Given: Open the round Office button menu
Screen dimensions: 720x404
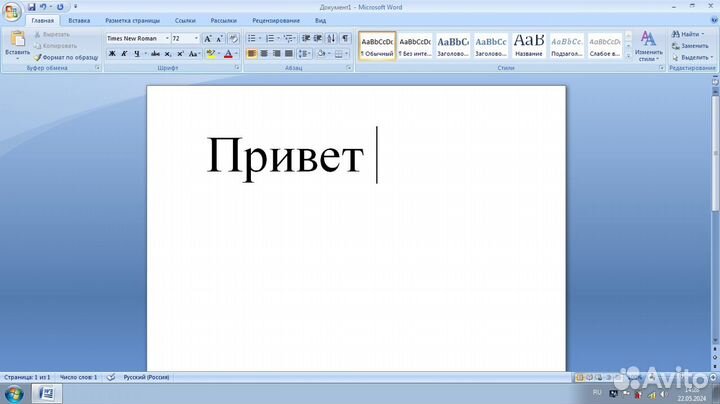Looking at the screenshot, I should (x=11, y=11).
